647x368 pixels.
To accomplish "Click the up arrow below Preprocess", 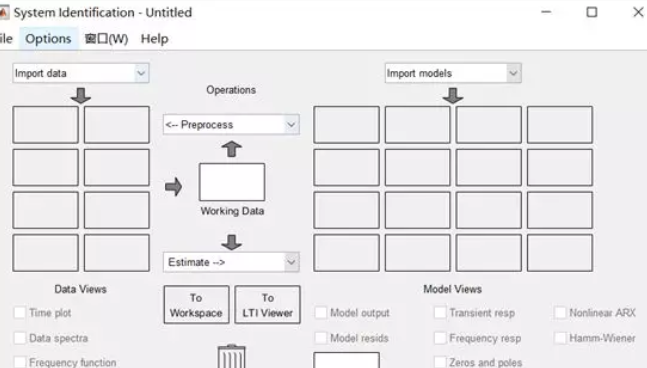I will (x=231, y=149).
